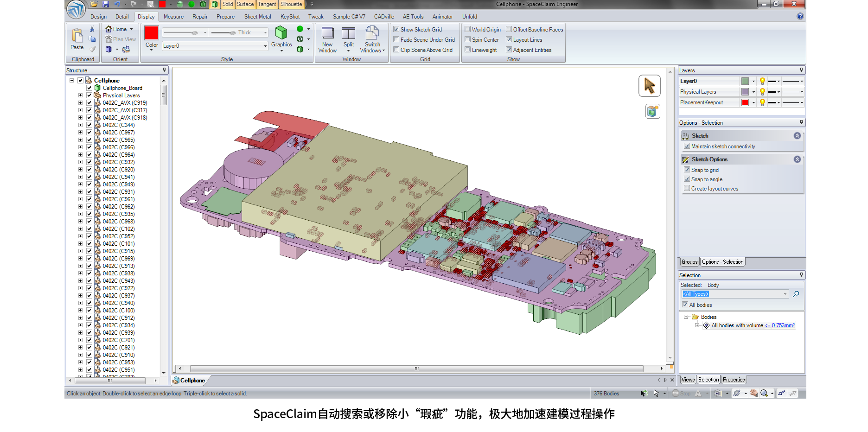
Task: Toggle Layer0 lightbulb visibility
Action: coord(762,81)
